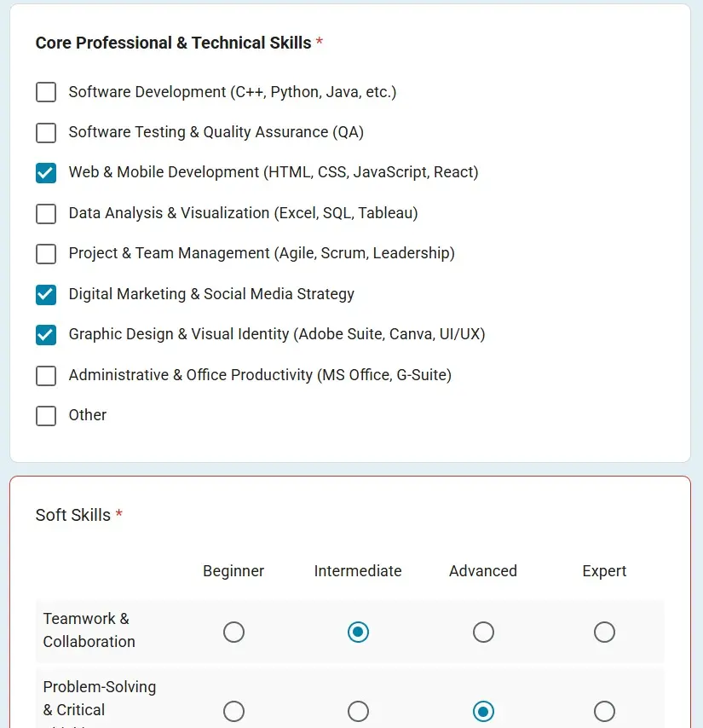Viewport: 703px width, 728px height.
Task: Disable Digital Marketing & Social Media Strategy
Action: coord(46,294)
